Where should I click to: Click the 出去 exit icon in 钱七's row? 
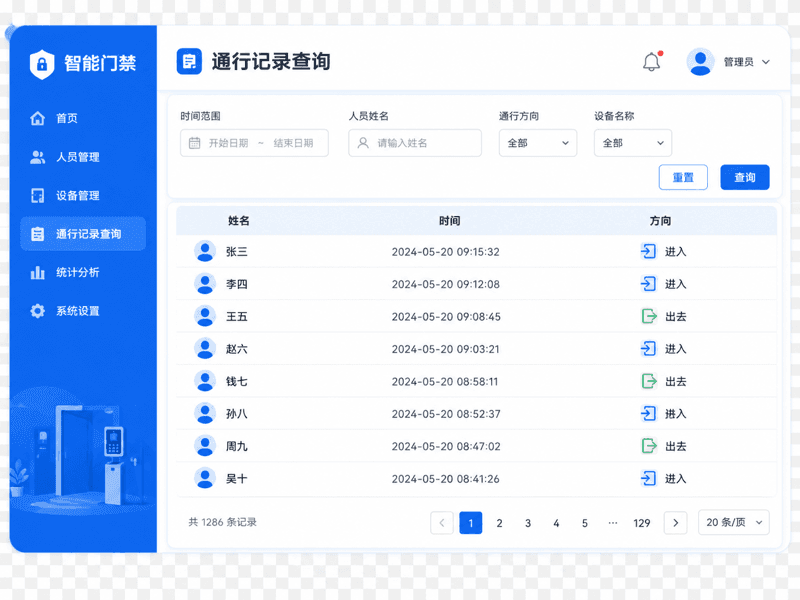(x=648, y=382)
